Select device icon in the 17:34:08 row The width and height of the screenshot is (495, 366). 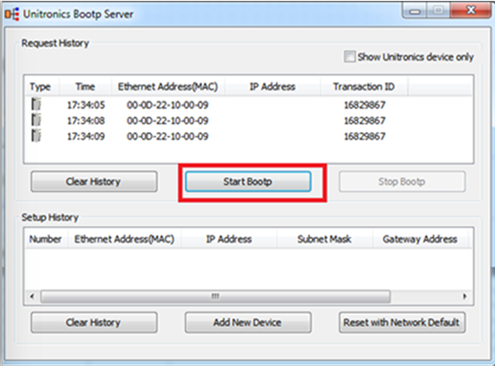[x=36, y=120]
